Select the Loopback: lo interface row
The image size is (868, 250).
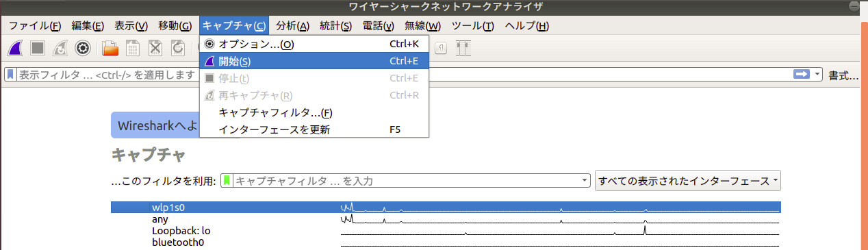446,231
